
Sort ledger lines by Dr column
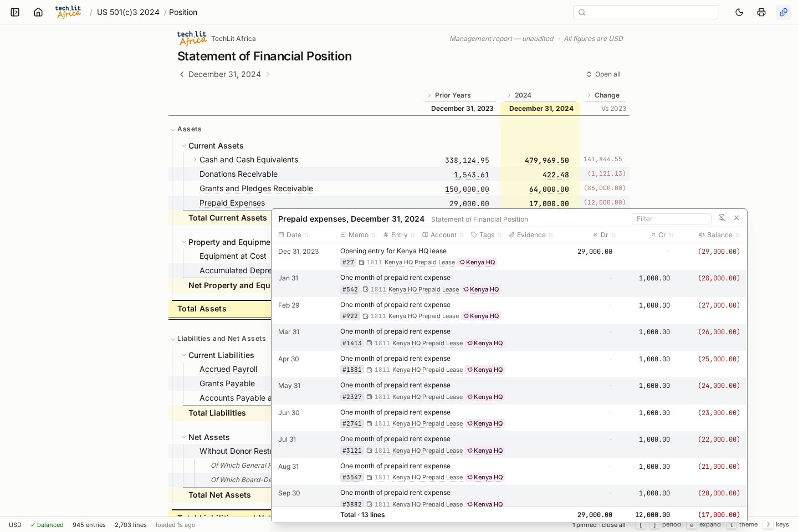[604, 235]
